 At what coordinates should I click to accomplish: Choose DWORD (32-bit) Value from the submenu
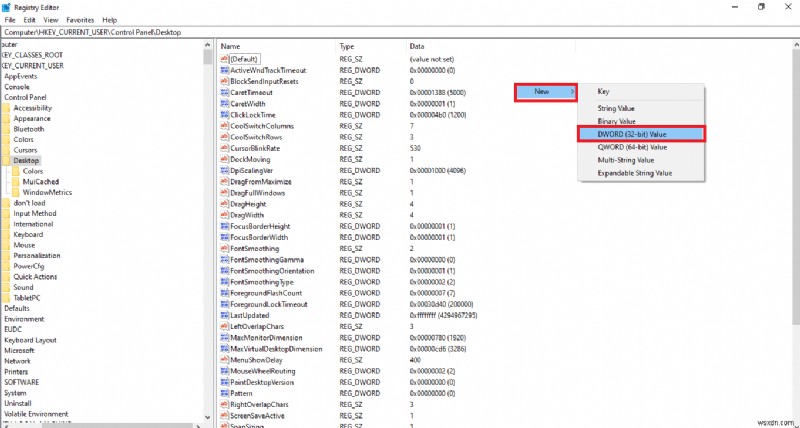pos(641,134)
